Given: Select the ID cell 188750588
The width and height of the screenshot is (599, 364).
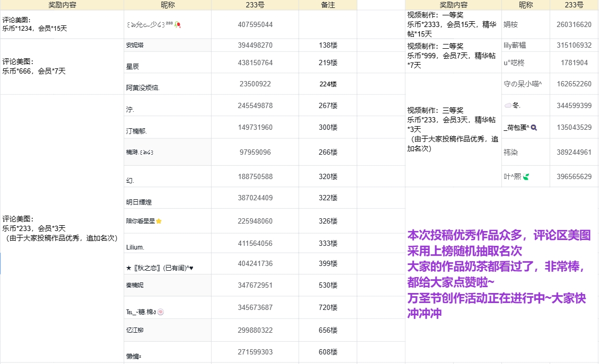Looking at the screenshot, I should (255, 176).
